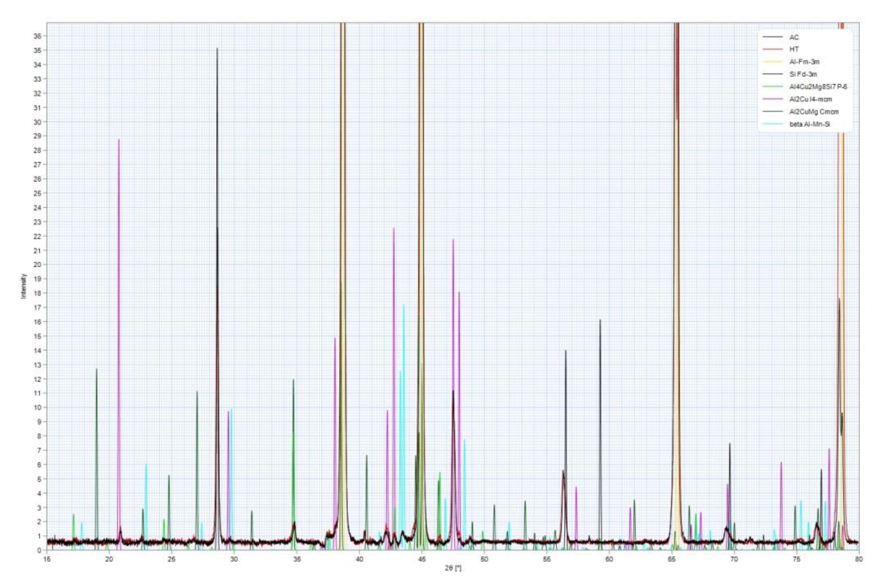
Task: Click the green Al4Cu2Mg8Si7 legend line swatch
Action: (x=772, y=87)
